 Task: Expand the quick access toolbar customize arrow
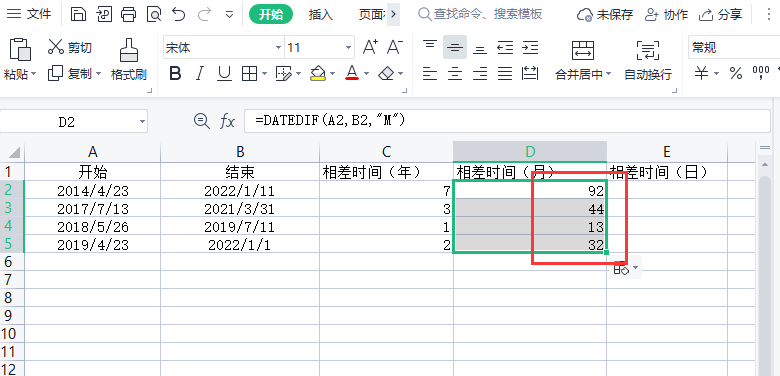point(229,15)
